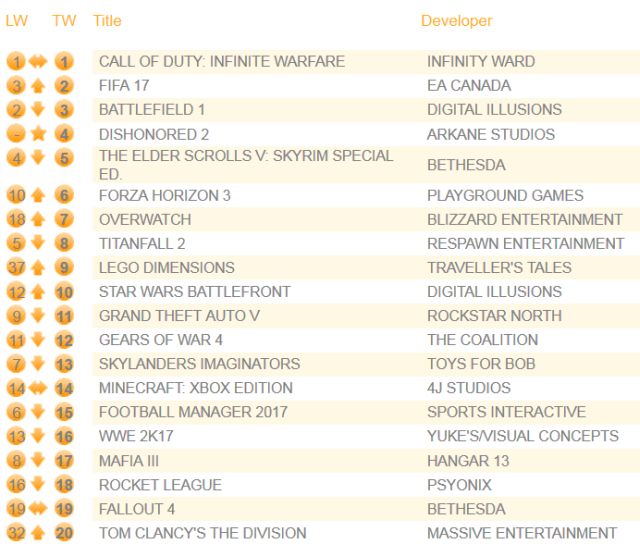Select the Grand Theft Auto V entry
Image resolution: width=640 pixels, height=544 pixels.
pyautogui.click(x=179, y=316)
